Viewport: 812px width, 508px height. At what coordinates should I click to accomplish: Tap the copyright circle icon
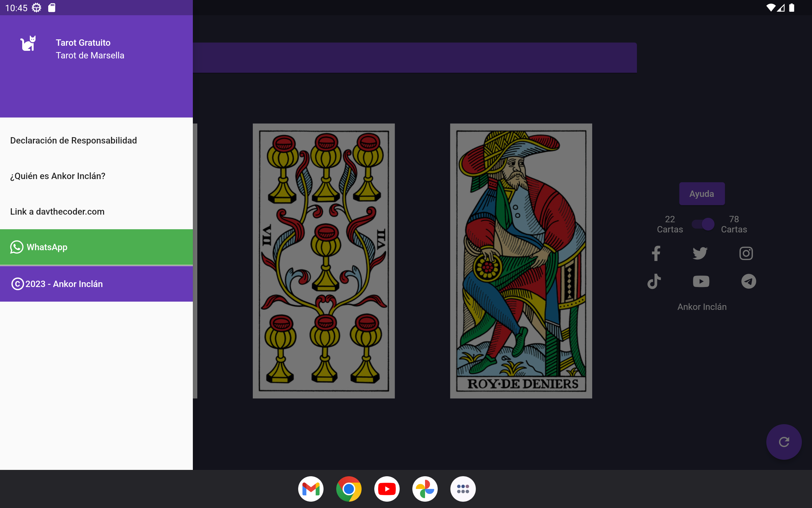(17, 284)
